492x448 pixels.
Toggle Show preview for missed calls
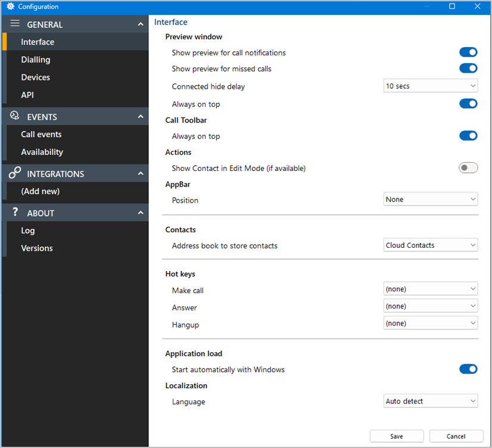pyautogui.click(x=468, y=69)
